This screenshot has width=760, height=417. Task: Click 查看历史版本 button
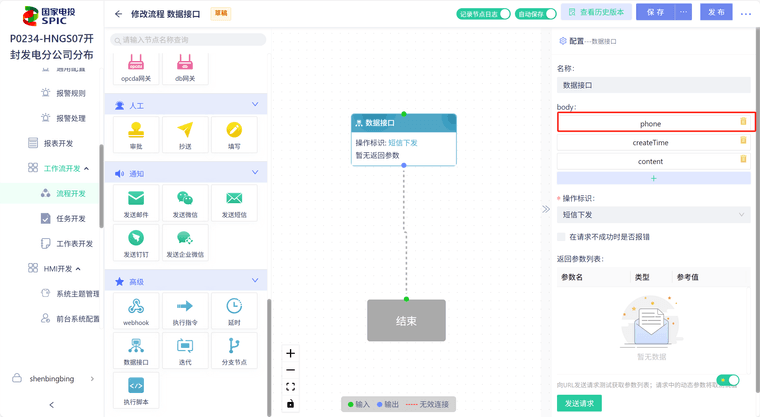[596, 12]
